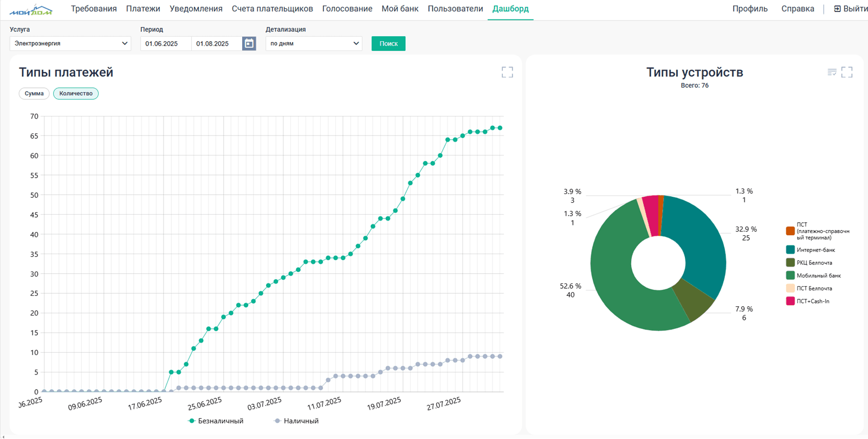The width and height of the screenshot is (868, 439).
Task: Open Требования menu item
Action: 94,9
